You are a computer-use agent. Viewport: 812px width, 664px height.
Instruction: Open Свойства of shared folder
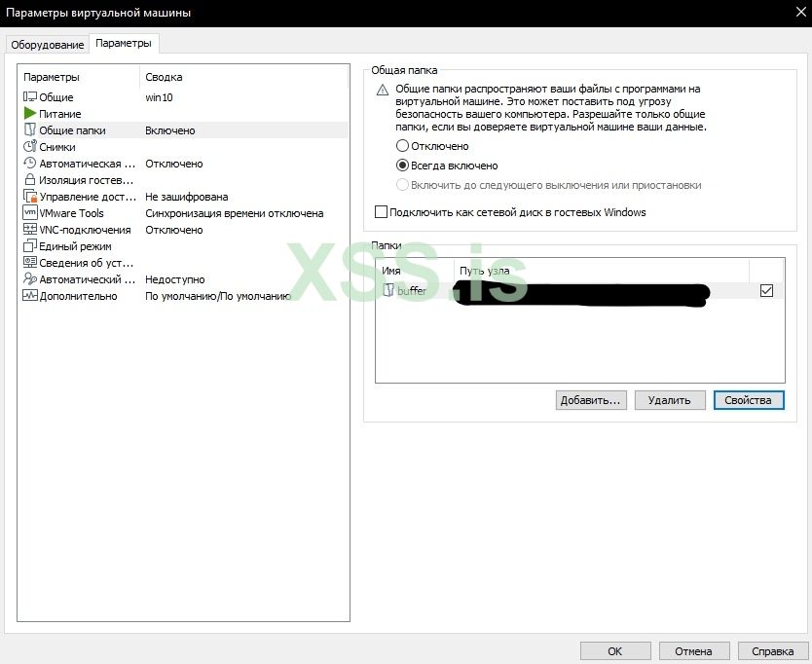(749, 400)
